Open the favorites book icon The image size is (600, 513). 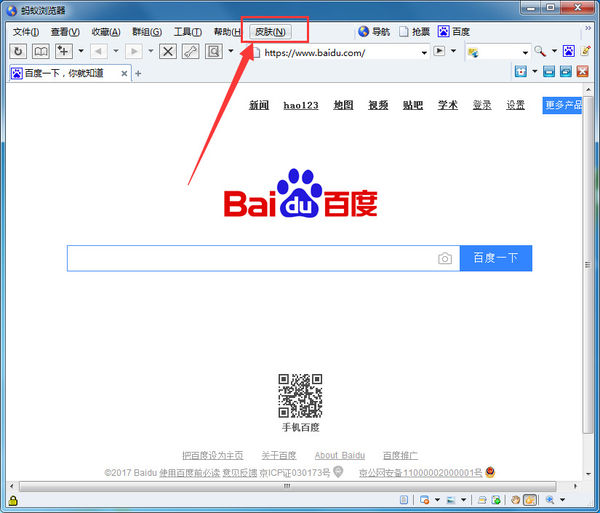41,51
